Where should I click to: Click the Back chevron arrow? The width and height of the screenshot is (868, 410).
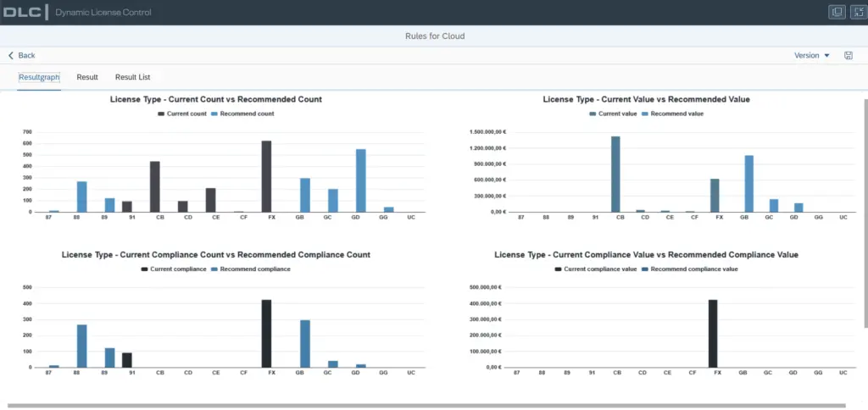[10, 55]
